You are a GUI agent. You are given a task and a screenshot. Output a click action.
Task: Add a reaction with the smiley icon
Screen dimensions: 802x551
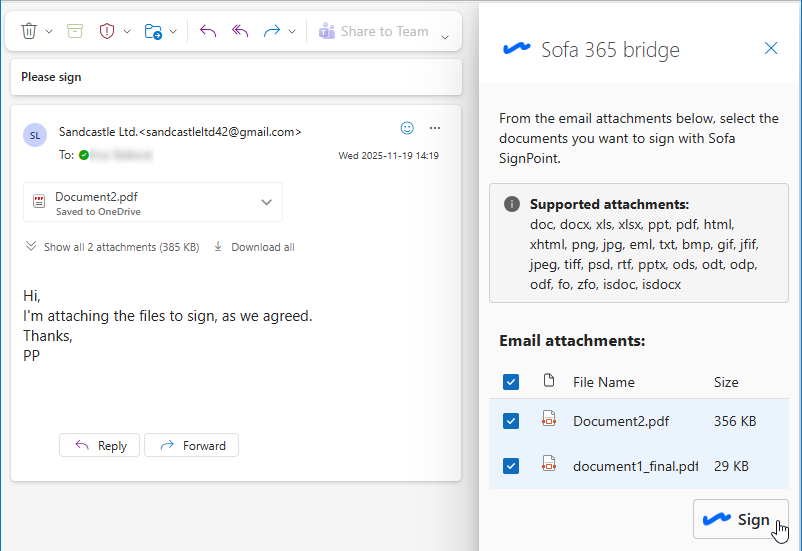tap(407, 128)
